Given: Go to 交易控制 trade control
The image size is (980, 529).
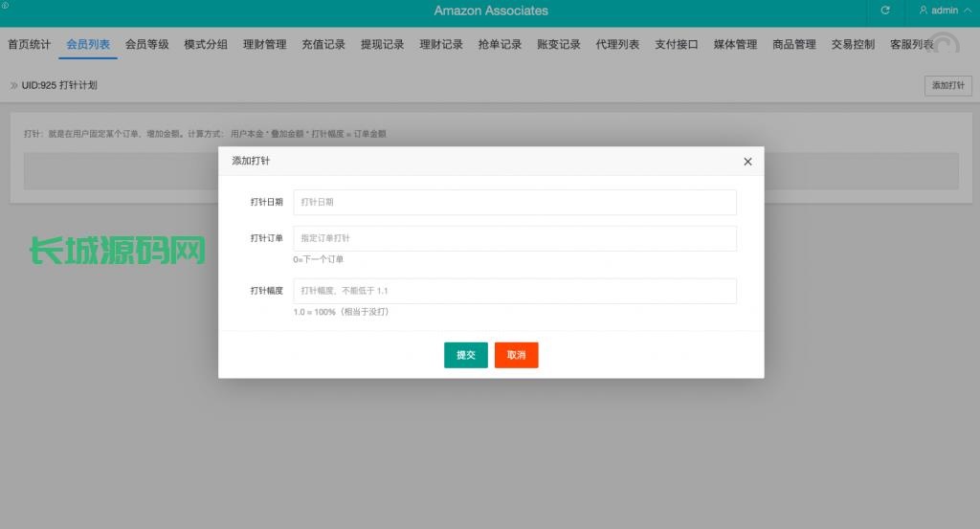Looking at the screenshot, I should (853, 44).
